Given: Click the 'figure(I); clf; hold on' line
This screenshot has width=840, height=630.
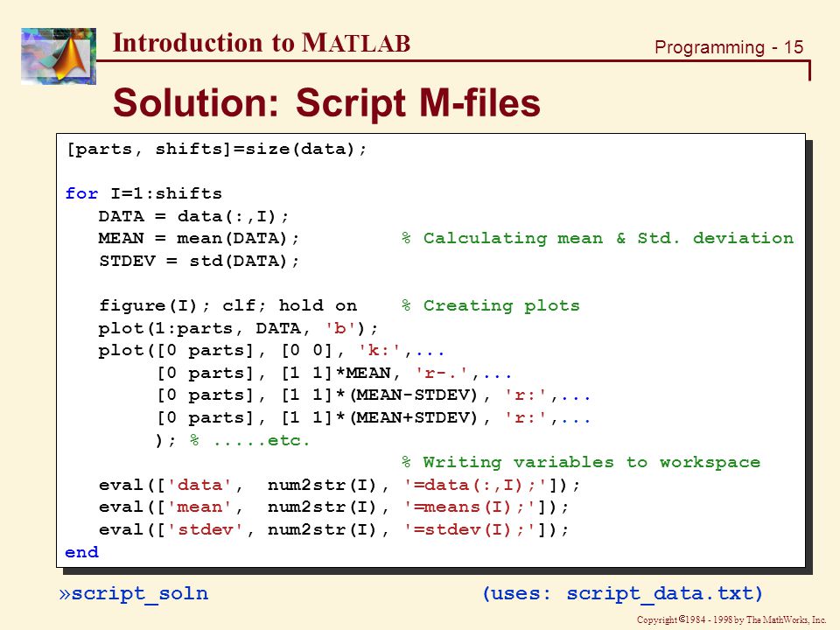Looking at the screenshot, I should click(227, 306).
